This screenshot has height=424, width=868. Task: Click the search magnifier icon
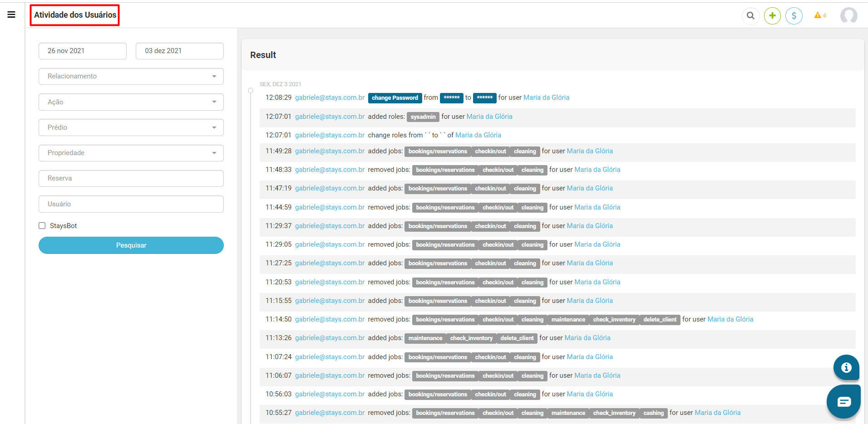(x=751, y=16)
